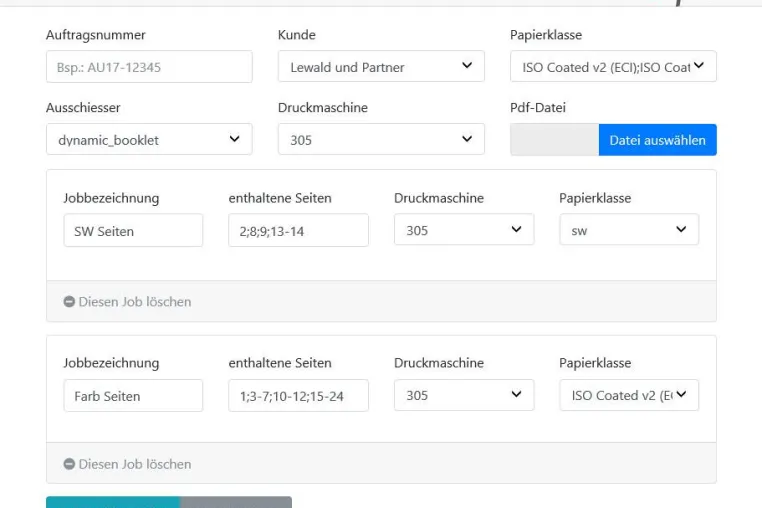Edit the SW Seiten Jobbezeichnung field
The height and width of the screenshot is (508, 762).
tap(133, 230)
